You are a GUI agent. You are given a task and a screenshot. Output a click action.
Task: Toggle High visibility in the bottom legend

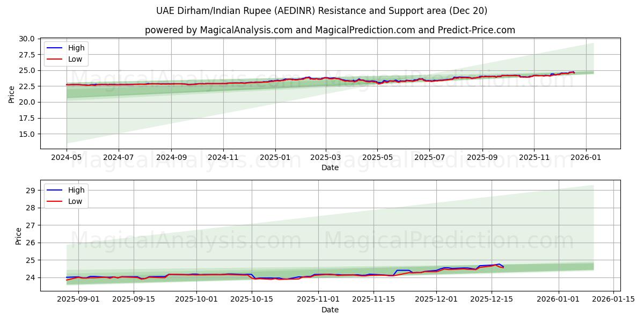[76, 190]
